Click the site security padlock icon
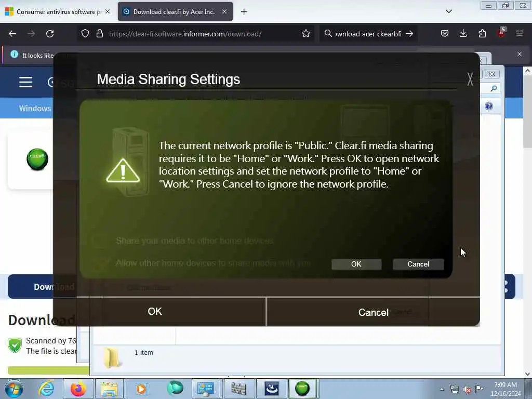The width and height of the screenshot is (532, 399). pos(99,34)
